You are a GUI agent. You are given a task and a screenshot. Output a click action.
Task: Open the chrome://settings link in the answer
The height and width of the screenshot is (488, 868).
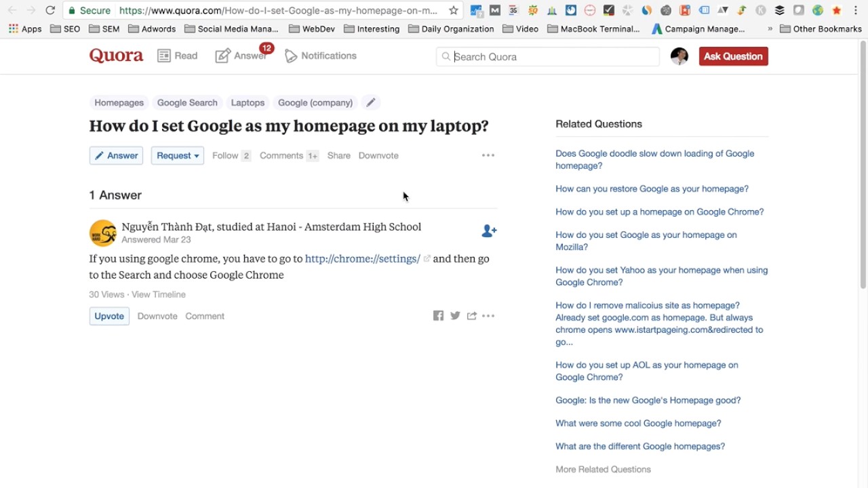(363, 258)
